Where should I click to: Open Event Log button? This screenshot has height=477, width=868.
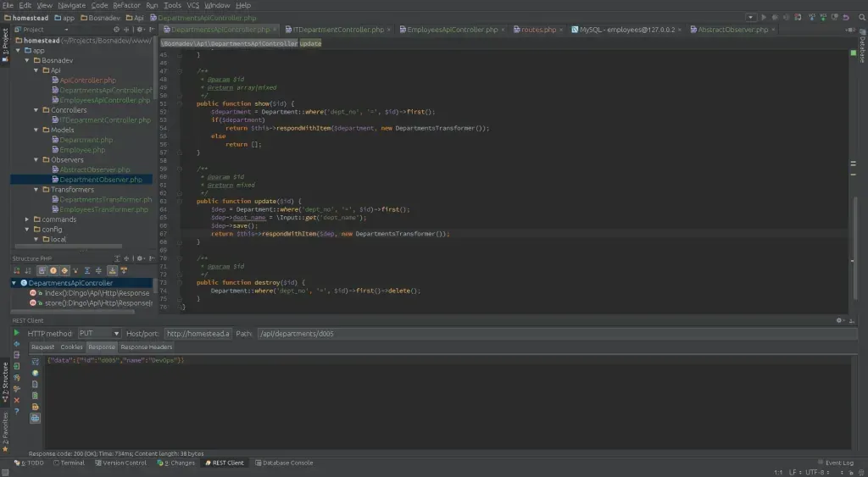pos(836,463)
